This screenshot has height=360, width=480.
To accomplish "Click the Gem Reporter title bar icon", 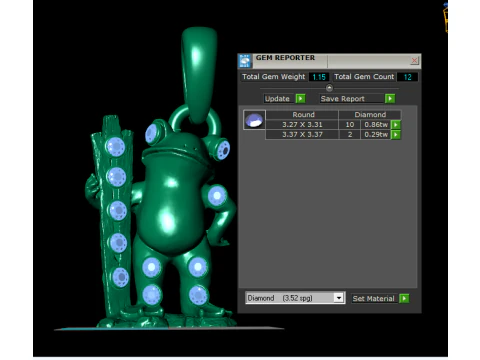I will point(245,61).
